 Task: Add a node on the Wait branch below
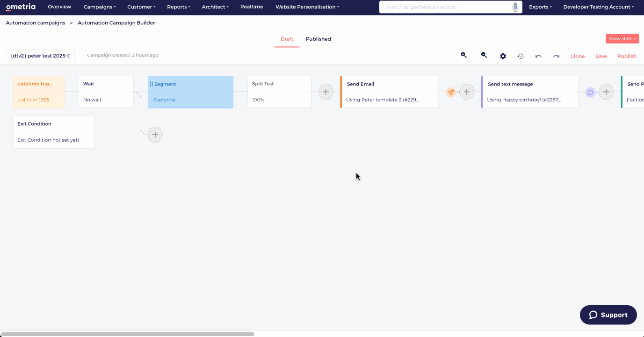point(155,135)
